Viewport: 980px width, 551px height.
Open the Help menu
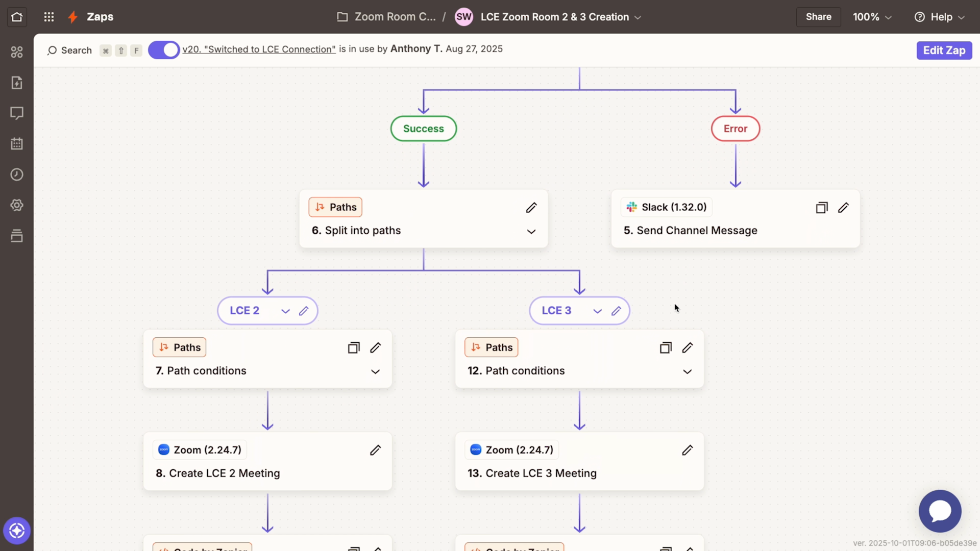click(x=940, y=17)
